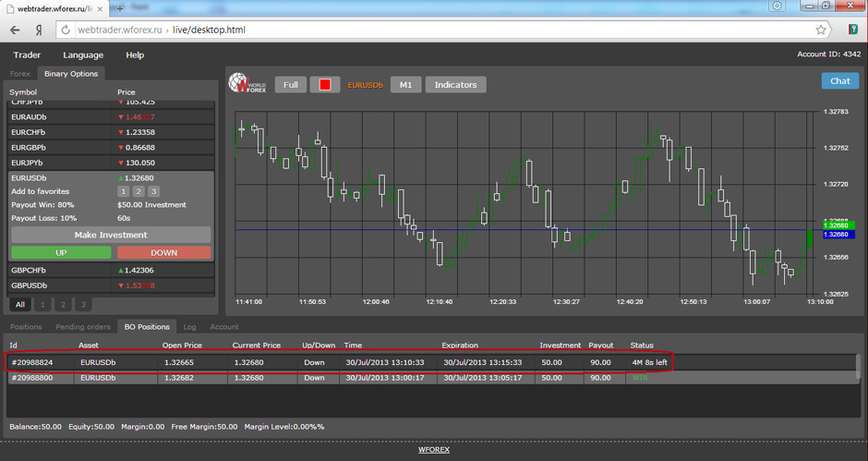868x461 pixels.
Task: Sort positions by the Expiration column
Action: point(460,346)
